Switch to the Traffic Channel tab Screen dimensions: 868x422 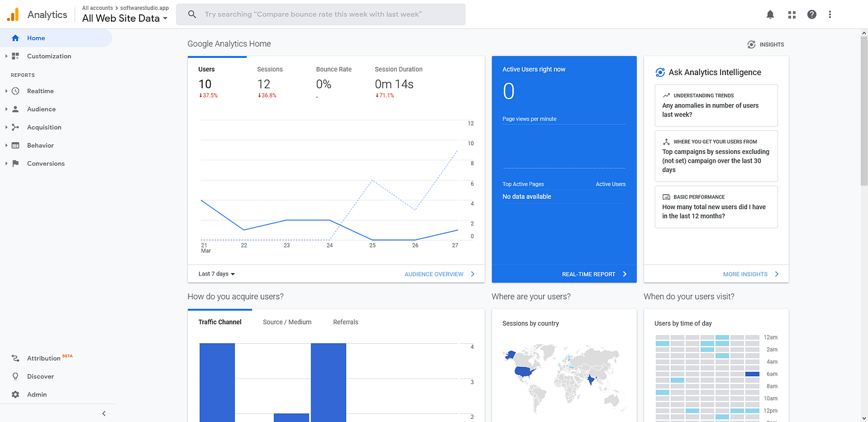point(220,322)
